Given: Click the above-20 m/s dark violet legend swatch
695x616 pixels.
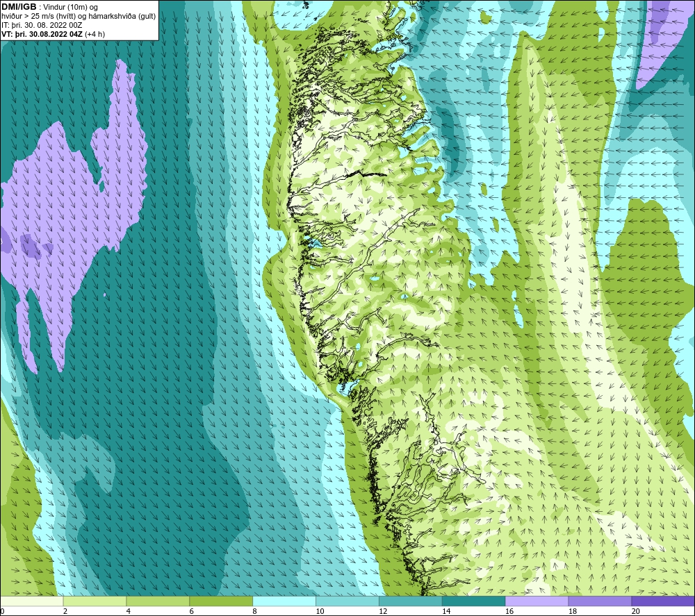Looking at the screenshot, I should [662, 601].
